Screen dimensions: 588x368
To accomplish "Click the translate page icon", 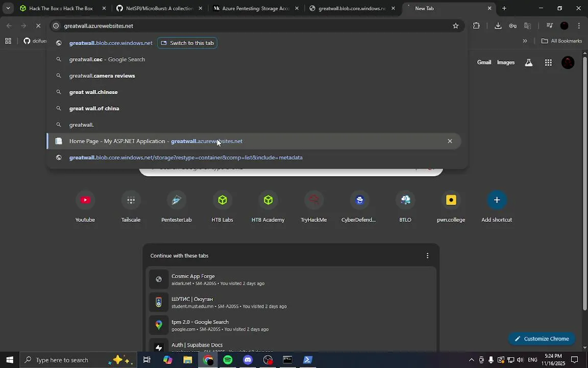I will pos(528,26).
